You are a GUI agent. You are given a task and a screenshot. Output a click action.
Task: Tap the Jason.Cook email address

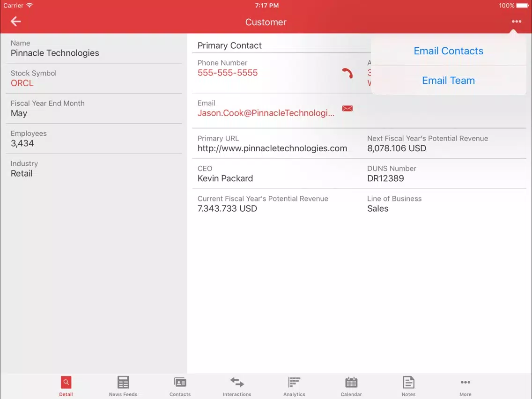point(266,113)
